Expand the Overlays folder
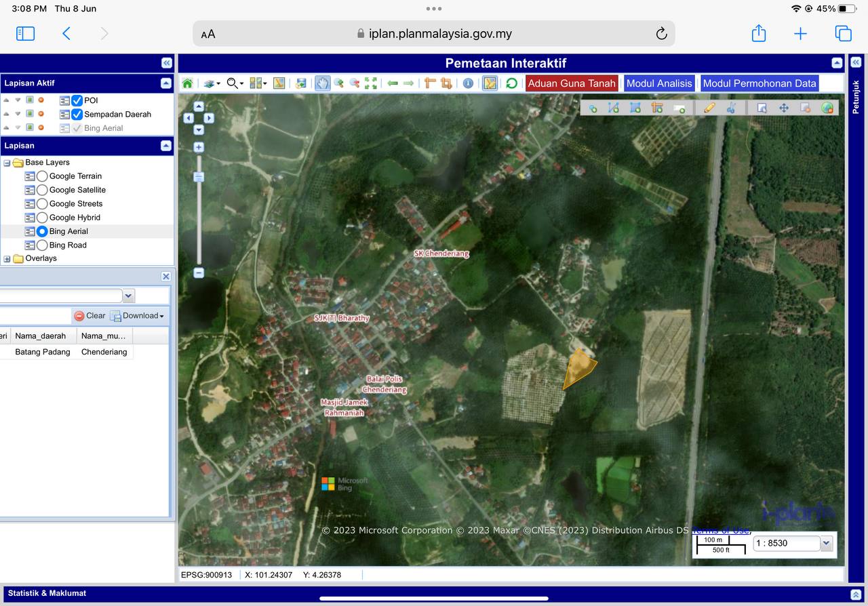868x606 pixels. tap(7, 259)
